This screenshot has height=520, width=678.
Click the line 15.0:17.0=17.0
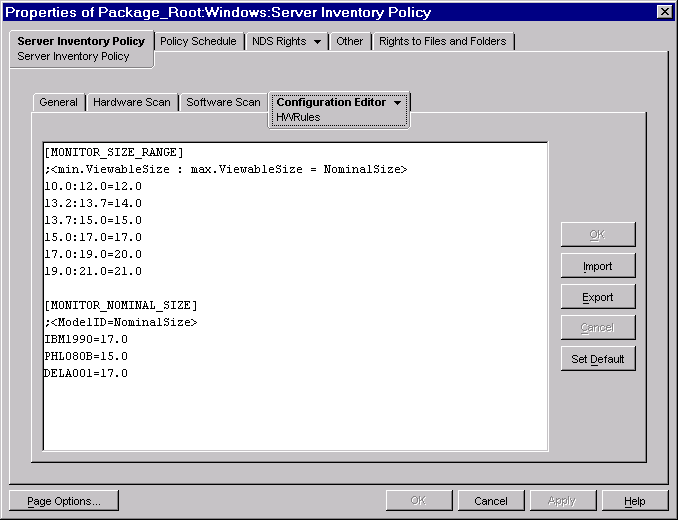93,237
